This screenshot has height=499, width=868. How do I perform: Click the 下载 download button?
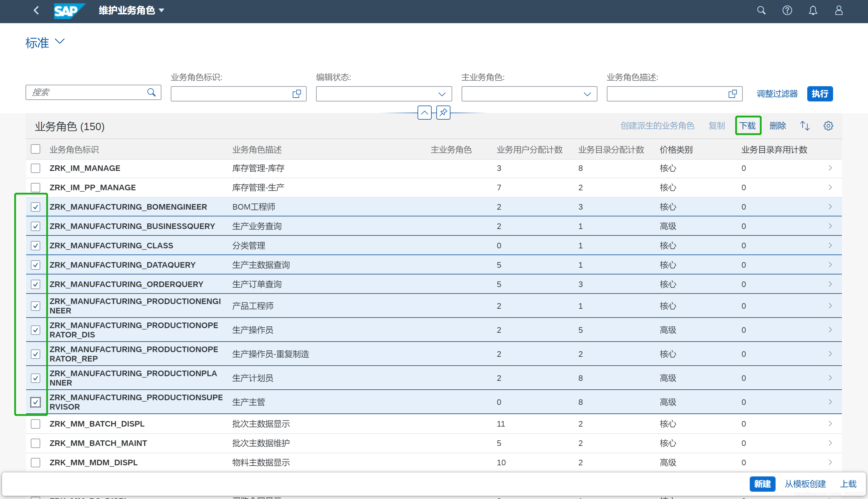[748, 126]
